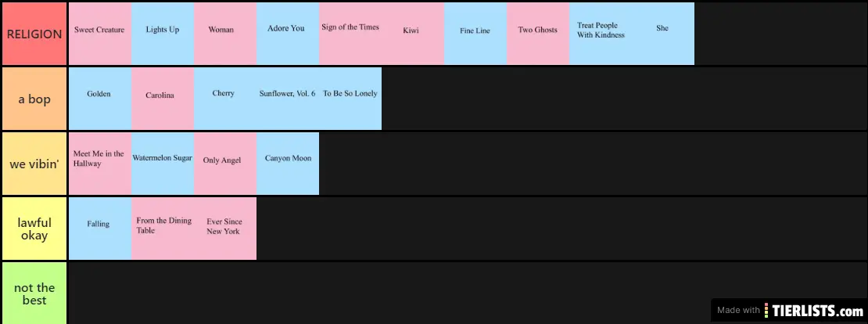868x324 pixels.
Task: Click the Canyon Moon tile
Action: point(288,163)
